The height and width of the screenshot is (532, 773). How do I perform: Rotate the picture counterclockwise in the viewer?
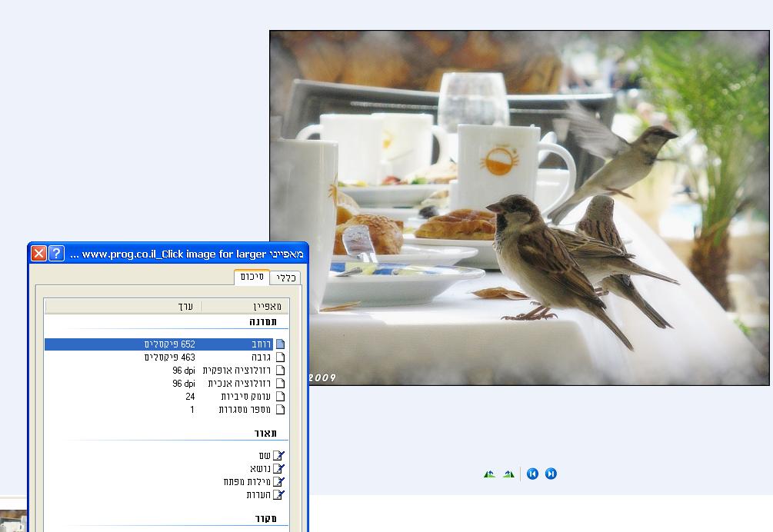pos(489,474)
